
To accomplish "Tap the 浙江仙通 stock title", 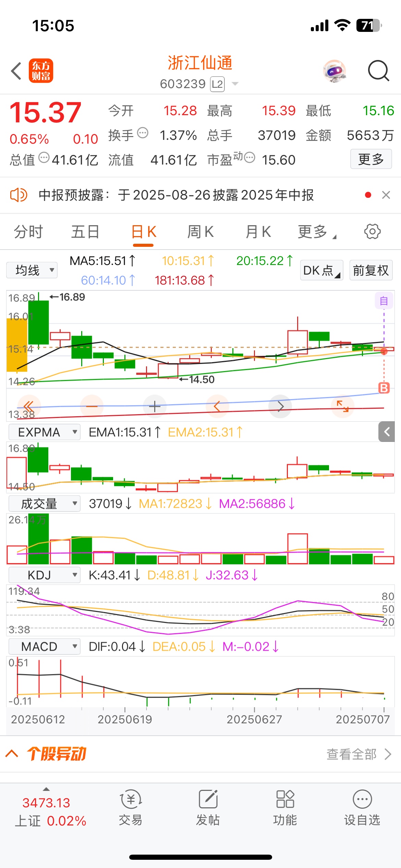I will pyautogui.click(x=200, y=63).
